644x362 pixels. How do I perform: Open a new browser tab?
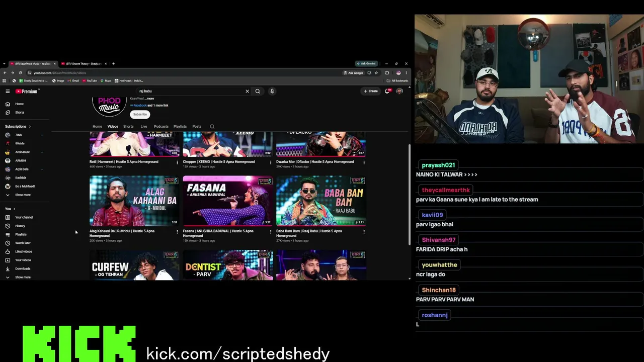pyautogui.click(x=113, y=64)
